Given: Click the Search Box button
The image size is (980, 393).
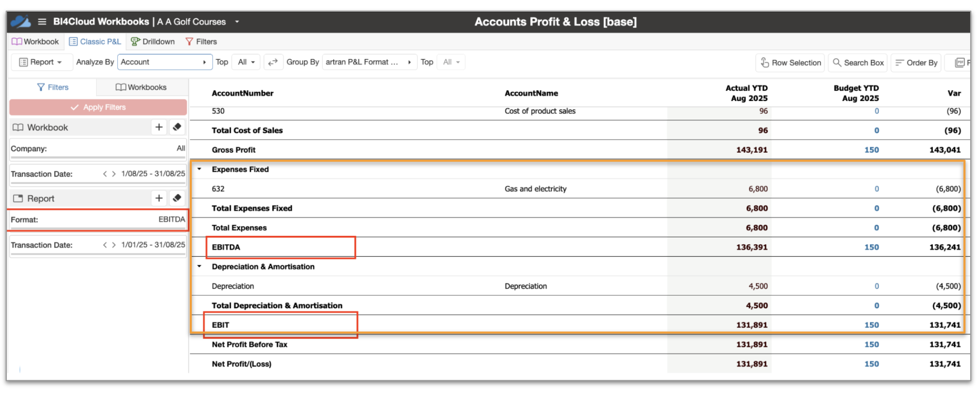Looking at the screenshot, I should (858, 63).
